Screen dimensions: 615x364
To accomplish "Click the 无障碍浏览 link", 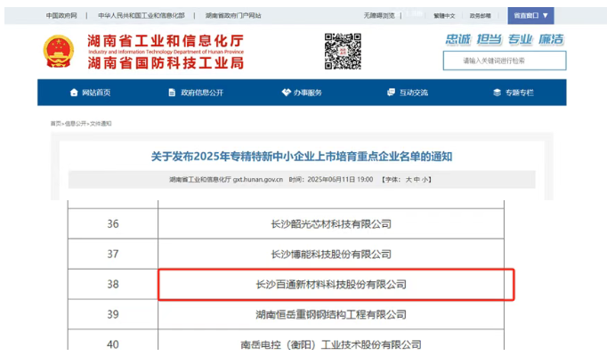I will 379,16.
